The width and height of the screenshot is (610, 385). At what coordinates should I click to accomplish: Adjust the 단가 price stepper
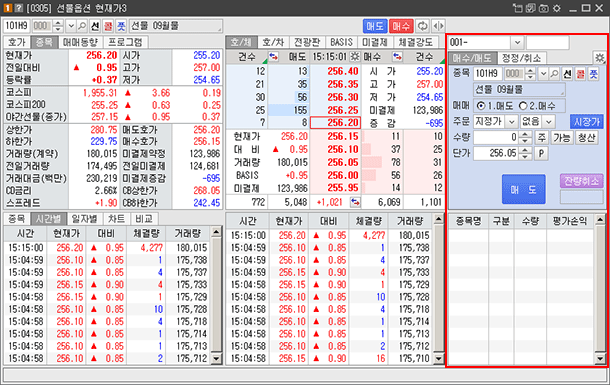[x=525, y=153]
